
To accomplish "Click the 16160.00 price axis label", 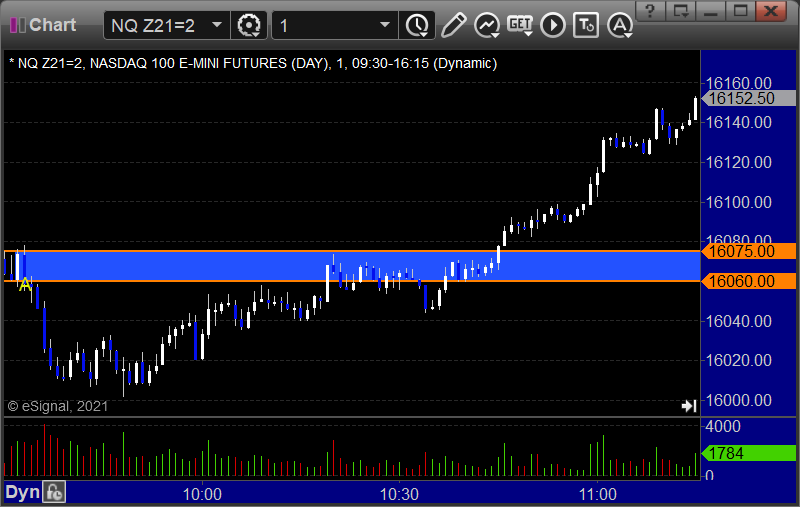I will tap(738, 83).
